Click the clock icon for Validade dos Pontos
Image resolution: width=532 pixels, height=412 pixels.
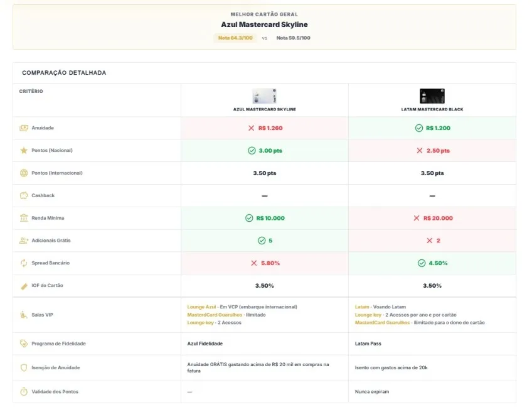tap(24, 392)
